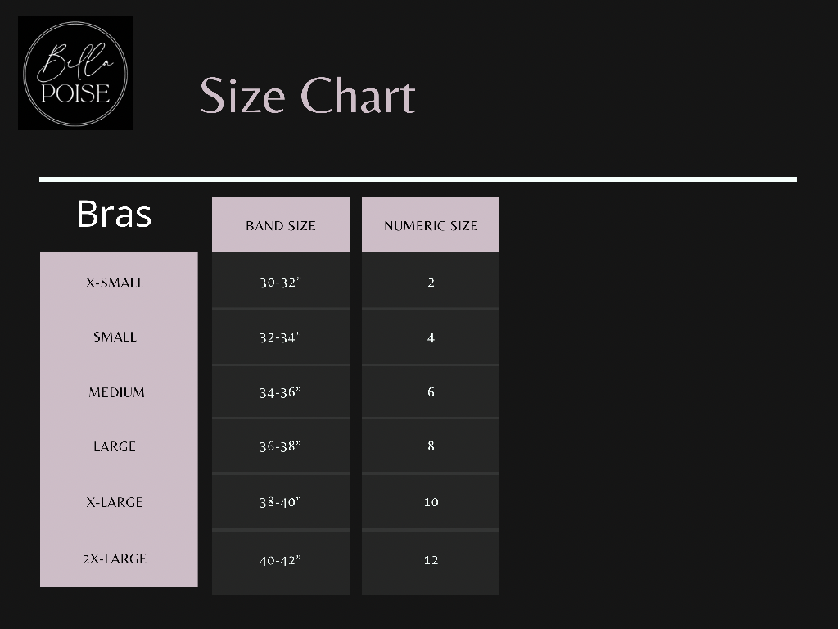Click the Numeric Size column header
Image resolution: width=840 pixels, height=629 pixels.
(431, 225)
